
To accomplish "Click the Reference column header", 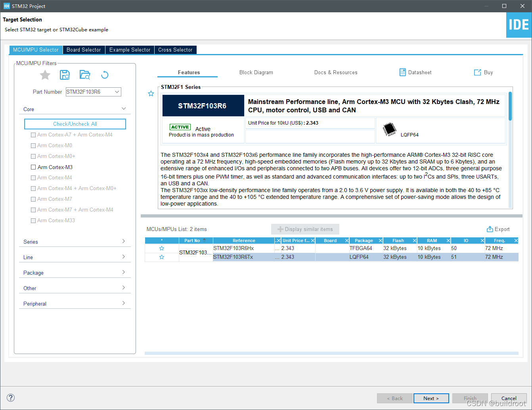I will (x=244, y=241).
